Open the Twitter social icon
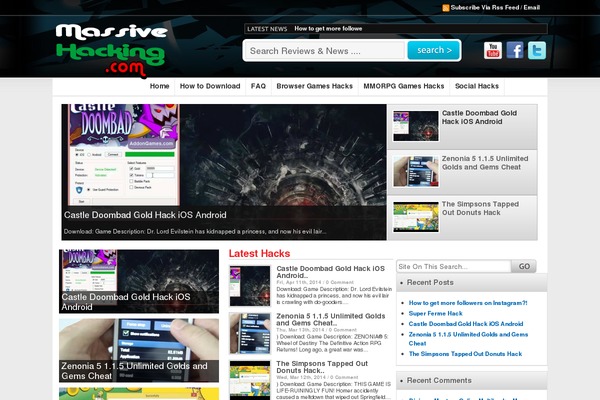 pyautogui.click(x=537, y=51)
